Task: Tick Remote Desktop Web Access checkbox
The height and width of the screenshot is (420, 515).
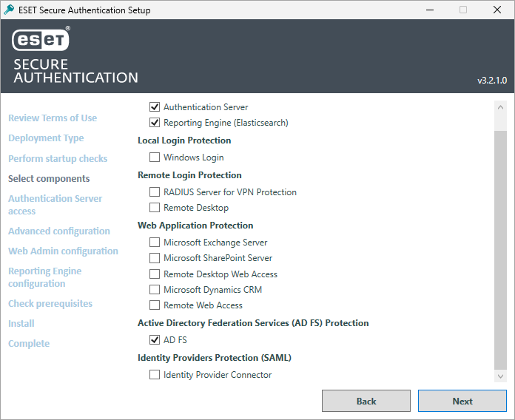Action: coord(155,274)
